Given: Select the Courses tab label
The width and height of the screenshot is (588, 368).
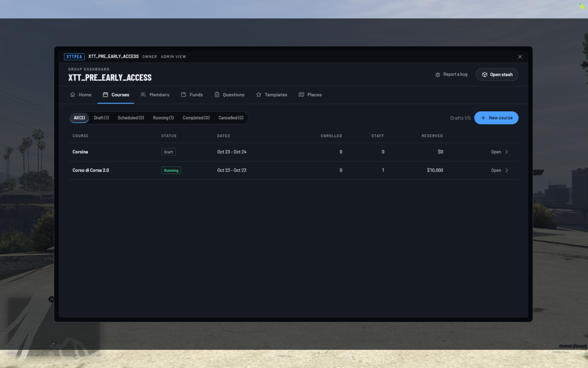Looking at the screenshot, I should tap(120, 95).
